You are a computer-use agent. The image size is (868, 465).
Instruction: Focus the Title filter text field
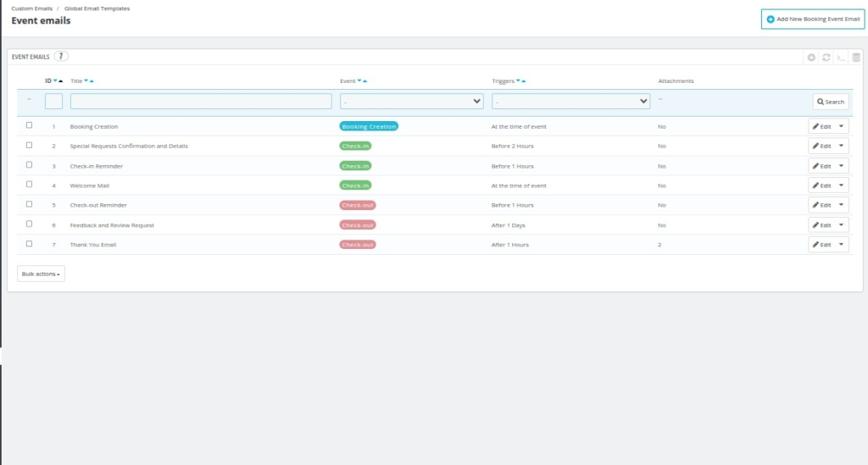201,102
